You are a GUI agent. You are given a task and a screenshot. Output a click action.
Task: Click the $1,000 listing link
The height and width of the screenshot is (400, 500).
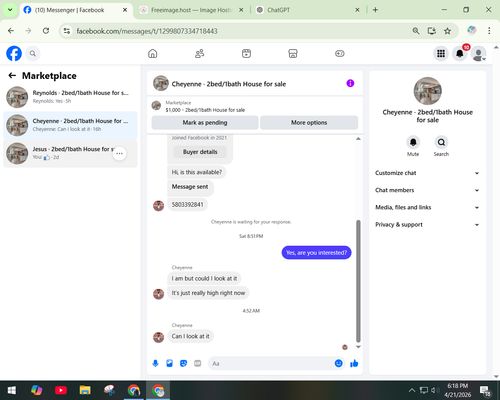click(x=205, y=110)
